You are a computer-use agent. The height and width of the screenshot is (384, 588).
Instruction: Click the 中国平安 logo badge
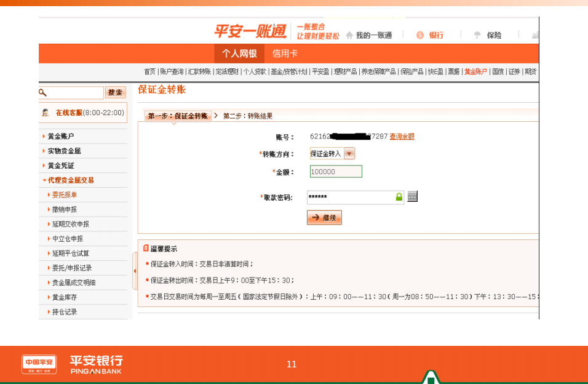click(x=39, y=364)
